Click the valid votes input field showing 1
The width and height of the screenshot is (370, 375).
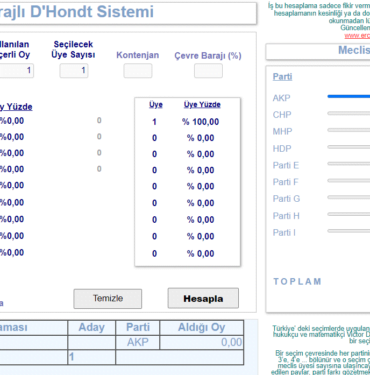click(x=16, y=71)
